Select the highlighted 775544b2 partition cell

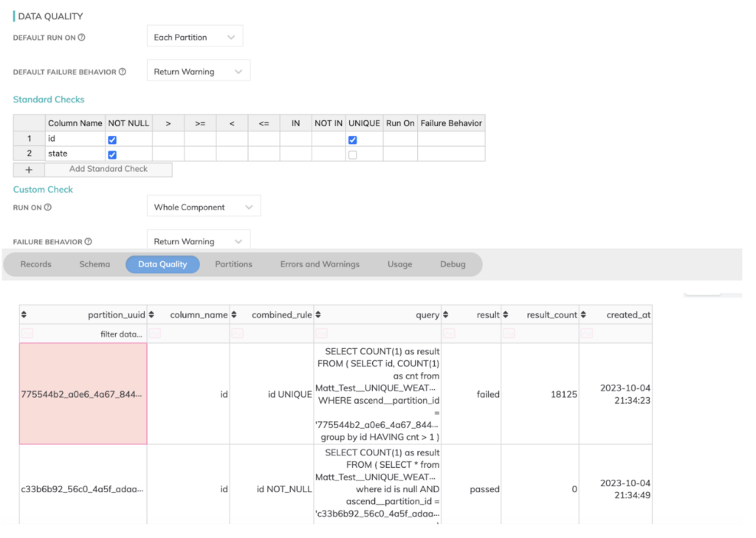(83, 394)
